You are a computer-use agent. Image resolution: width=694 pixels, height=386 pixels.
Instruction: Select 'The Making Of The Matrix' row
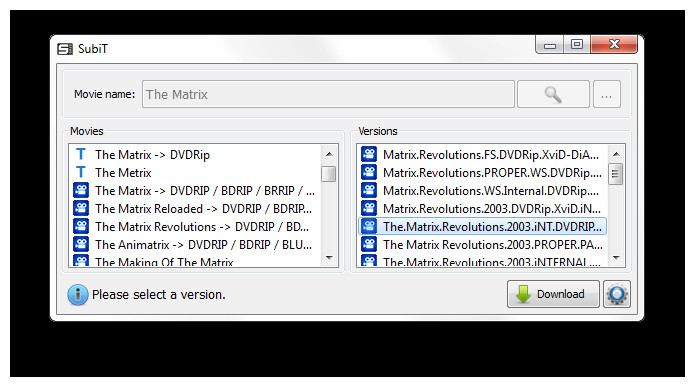pos(195,261)
